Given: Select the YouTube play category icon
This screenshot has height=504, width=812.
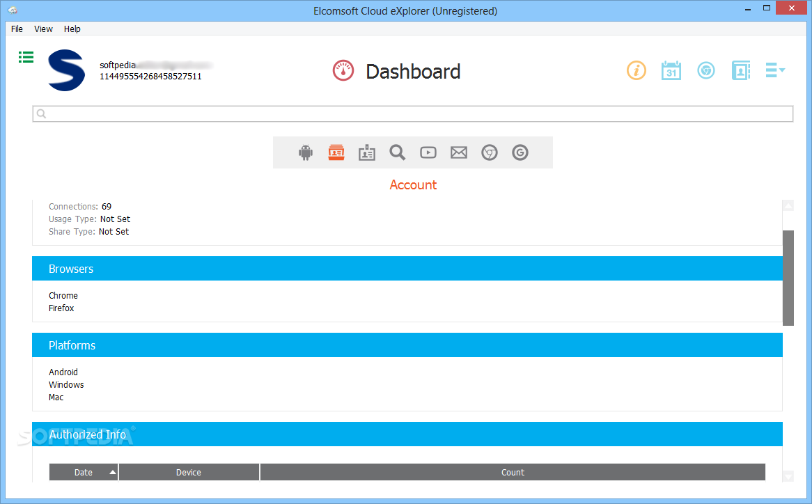Looking at the screenshot, I should click(x=428, y=152).
